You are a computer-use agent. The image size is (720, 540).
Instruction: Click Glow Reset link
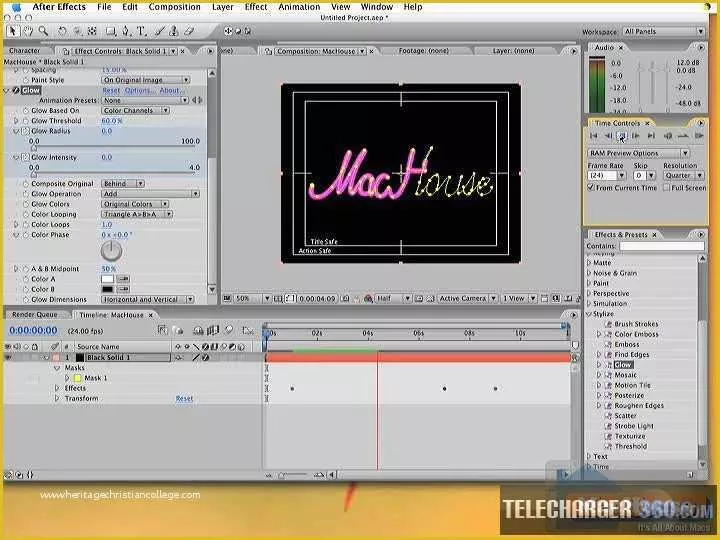pyautogui.click(x=111, y=90)
